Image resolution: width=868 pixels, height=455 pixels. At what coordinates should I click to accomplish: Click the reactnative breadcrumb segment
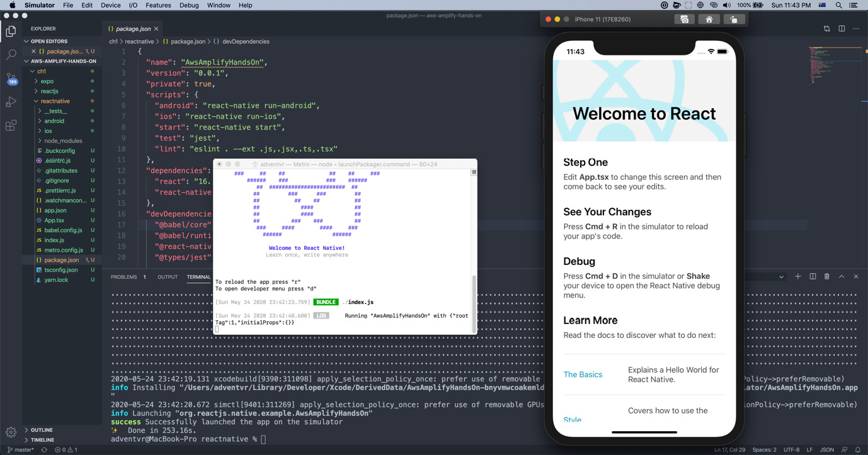[x=139, y=42]
